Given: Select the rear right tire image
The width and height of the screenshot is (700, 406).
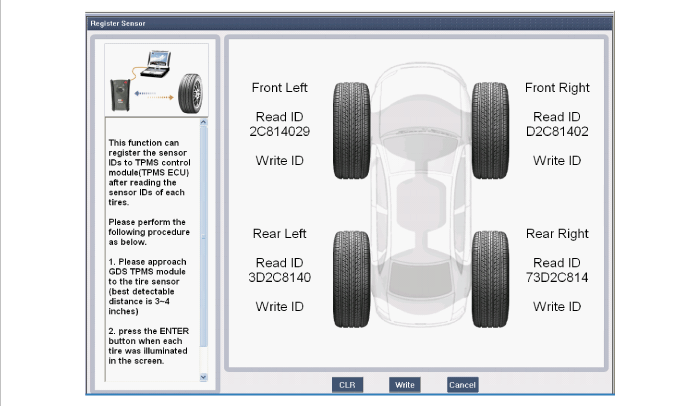Looking at the screenshot, I should pos(490,279).
